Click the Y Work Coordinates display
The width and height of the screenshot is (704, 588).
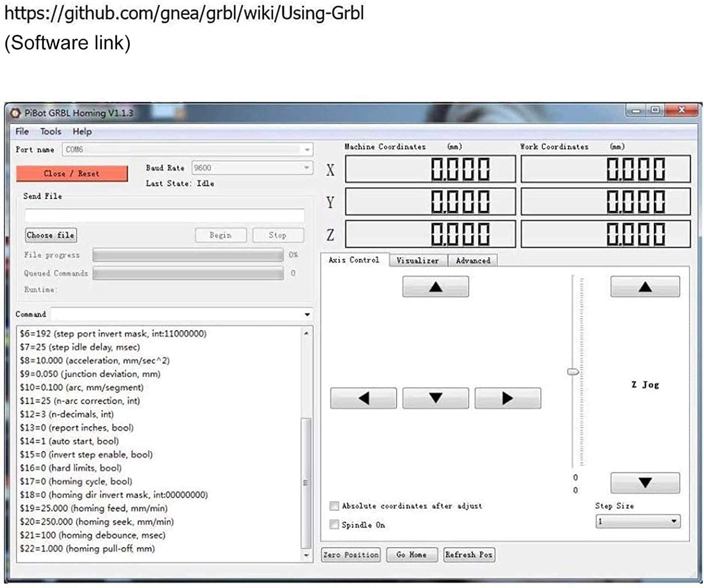(x=606, y=201)
